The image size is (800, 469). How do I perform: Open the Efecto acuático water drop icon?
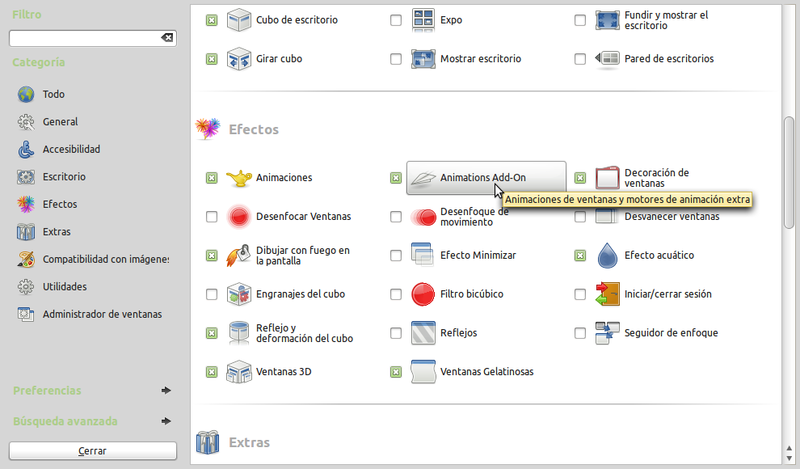click(608, 256)
